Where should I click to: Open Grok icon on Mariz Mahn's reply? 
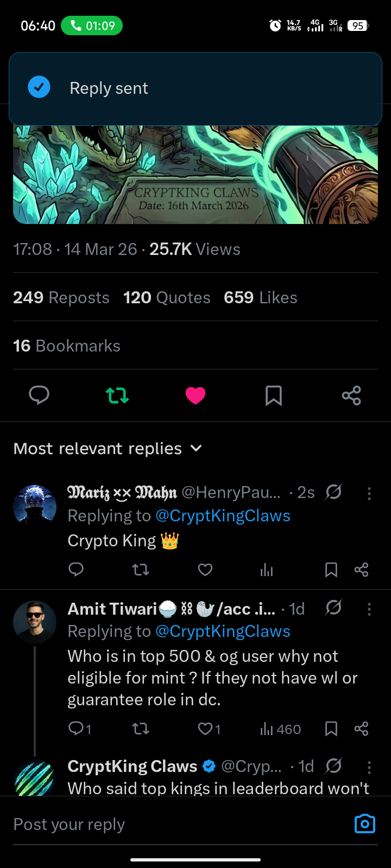(x=333, y=492)
